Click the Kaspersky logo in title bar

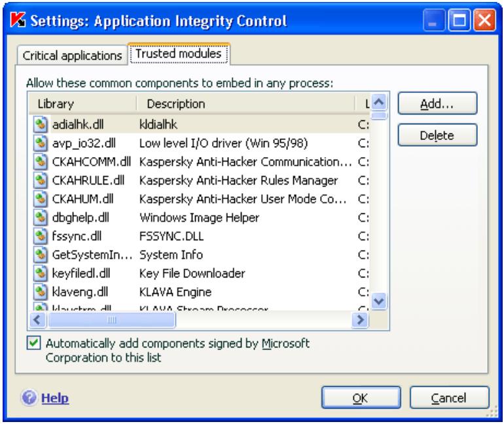point(18,20)
